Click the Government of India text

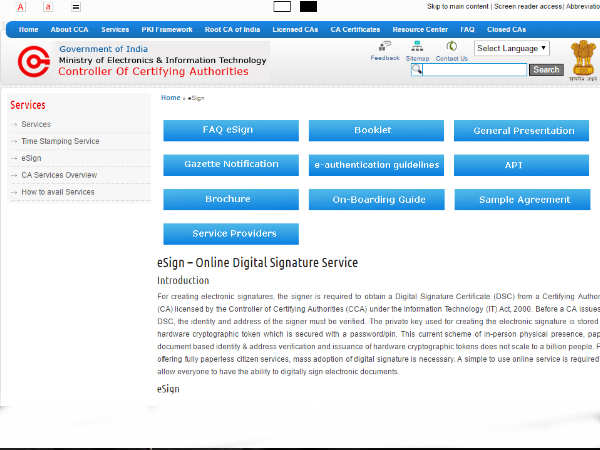[x=104, y=49]
